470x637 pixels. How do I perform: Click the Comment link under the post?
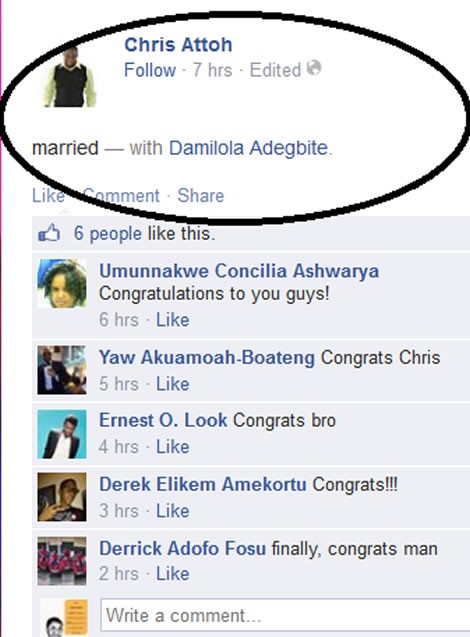click(121, 196)
